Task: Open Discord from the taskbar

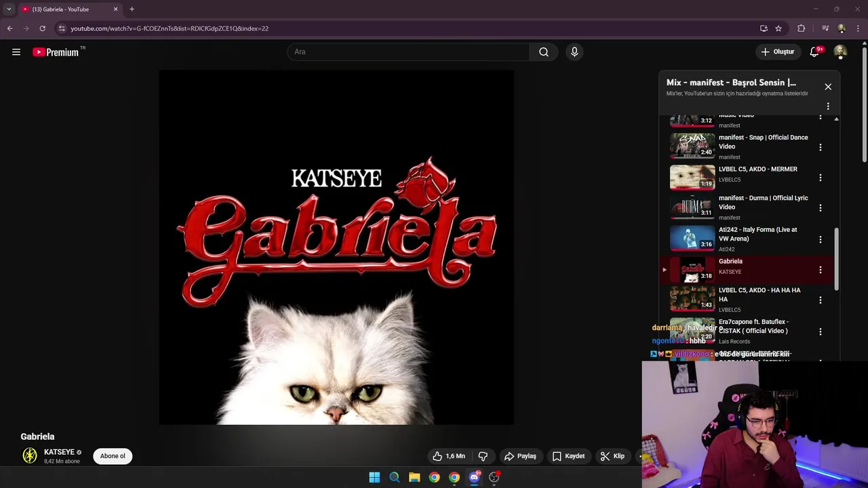Action: 474,477
